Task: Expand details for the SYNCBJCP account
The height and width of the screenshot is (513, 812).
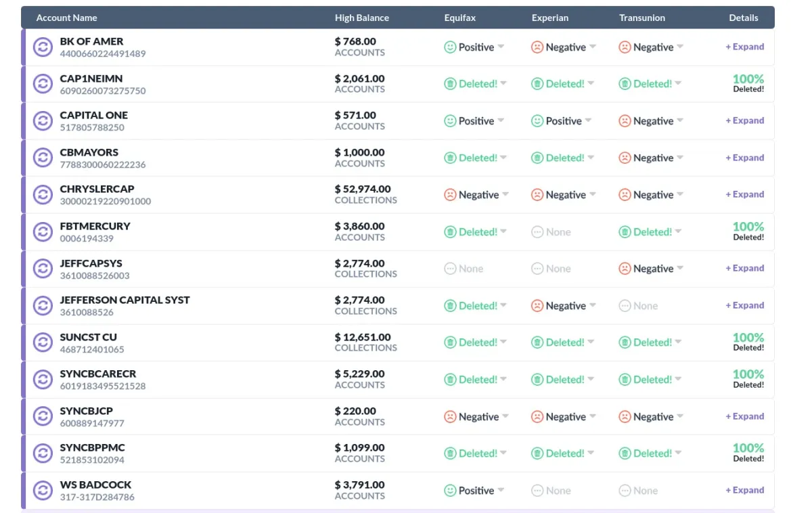Action: click(744, 416)
